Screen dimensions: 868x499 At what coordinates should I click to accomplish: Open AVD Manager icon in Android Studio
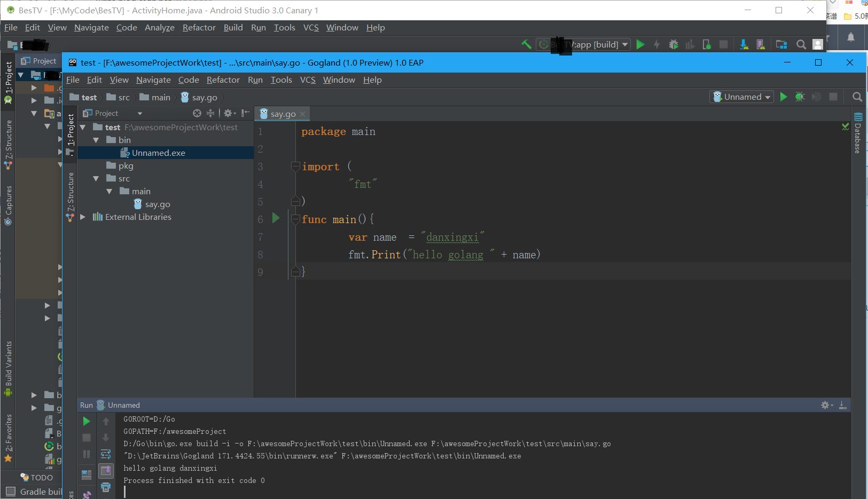tap(761, 44)
